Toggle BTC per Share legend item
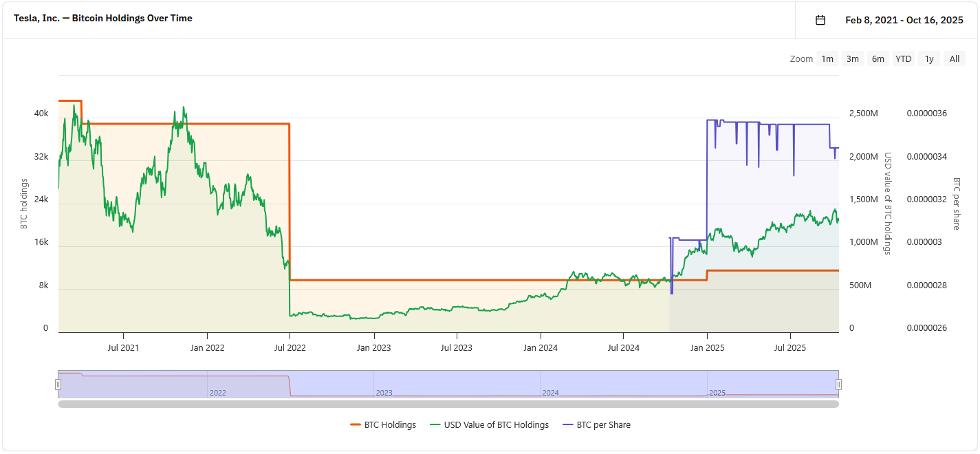 pos(596,425)
